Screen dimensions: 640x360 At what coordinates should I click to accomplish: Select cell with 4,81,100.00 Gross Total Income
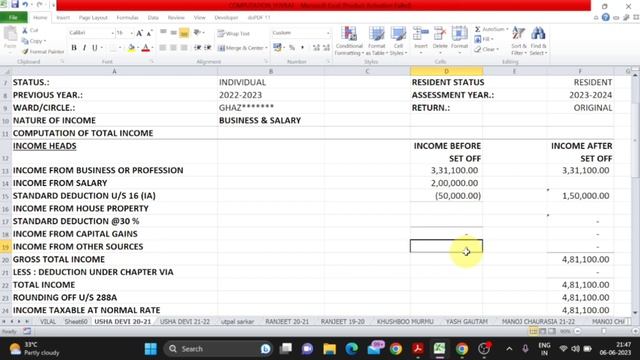tap(580, 259)
